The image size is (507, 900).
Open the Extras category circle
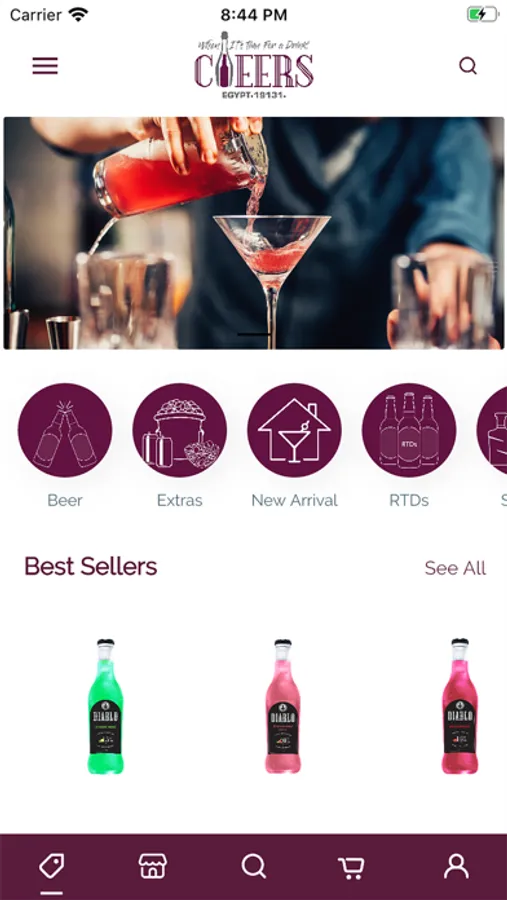point(180,430)
